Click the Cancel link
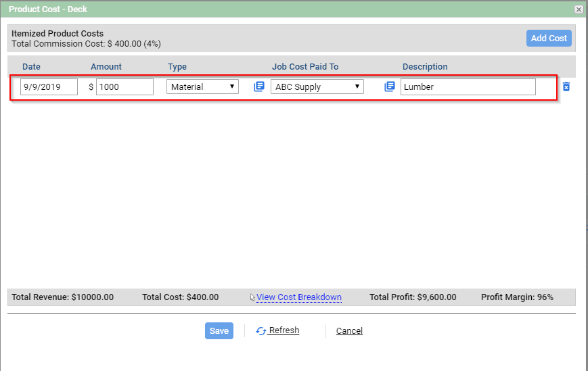 pos(349,331)
